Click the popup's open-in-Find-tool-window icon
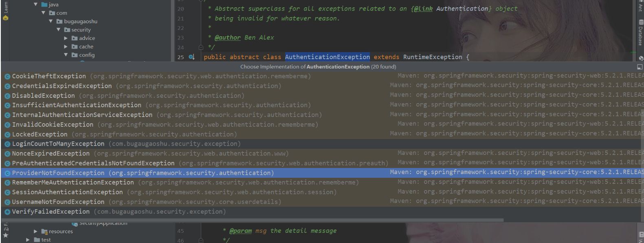This screenshot has height=243, width=644. pos(640,67)
